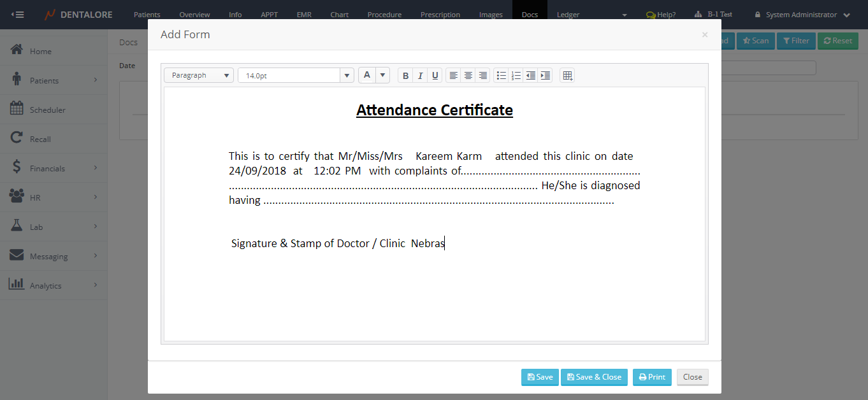Screen dimensions: 868x400
Task: Increase the paragraph indent
Action: 545,76
